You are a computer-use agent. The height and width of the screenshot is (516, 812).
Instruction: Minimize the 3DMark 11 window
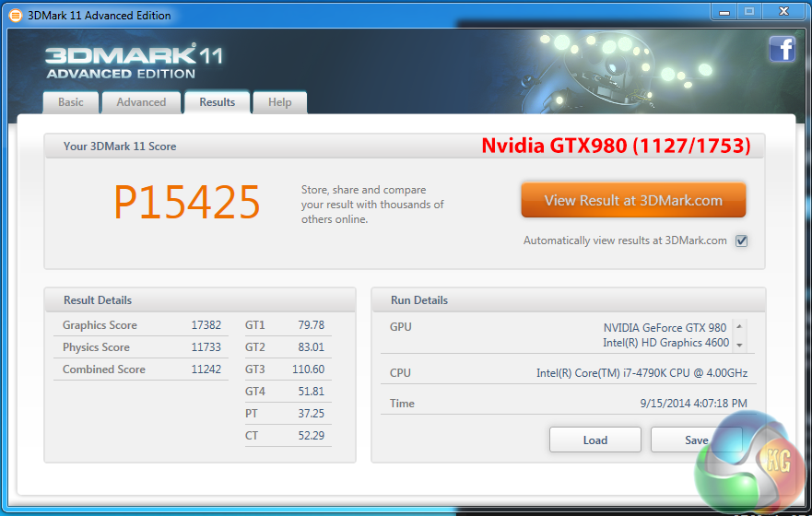click(724, 12)
